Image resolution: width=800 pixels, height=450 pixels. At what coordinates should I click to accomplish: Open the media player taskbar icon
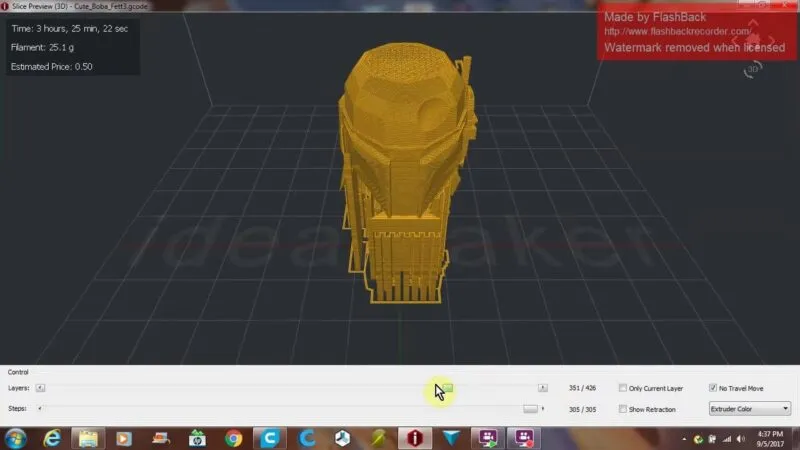pos(124,437)
